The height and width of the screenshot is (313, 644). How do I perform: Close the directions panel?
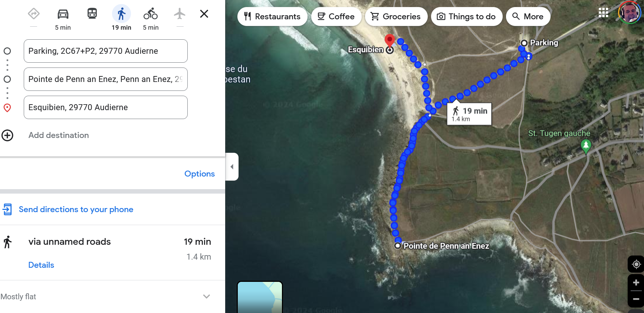[204, 14]
